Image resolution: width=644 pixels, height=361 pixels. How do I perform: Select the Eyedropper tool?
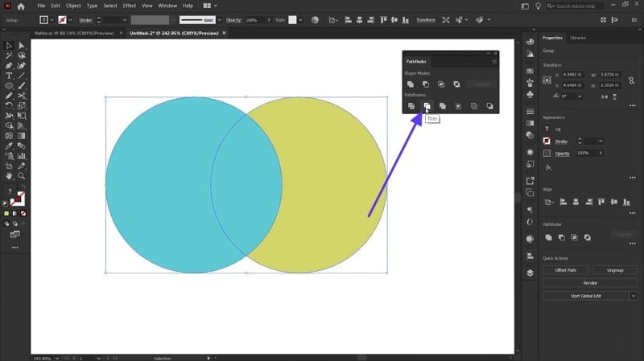[9, 146]
